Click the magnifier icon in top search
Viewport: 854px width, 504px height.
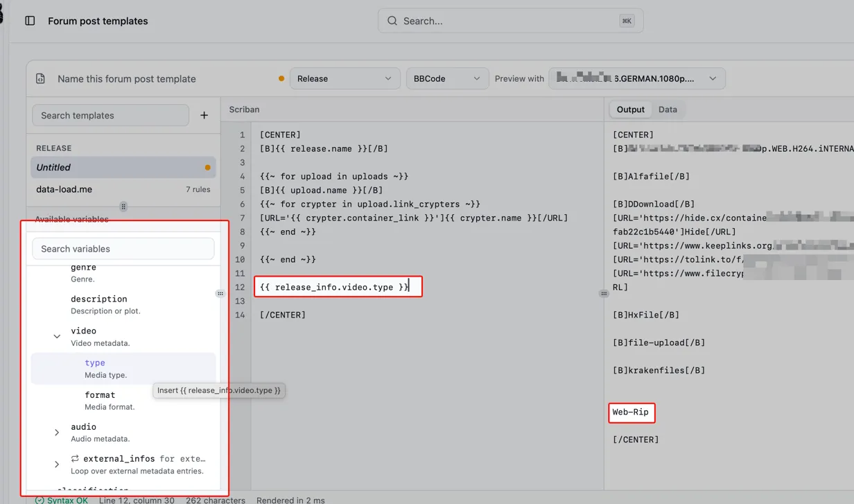click(x=392, y=21)
